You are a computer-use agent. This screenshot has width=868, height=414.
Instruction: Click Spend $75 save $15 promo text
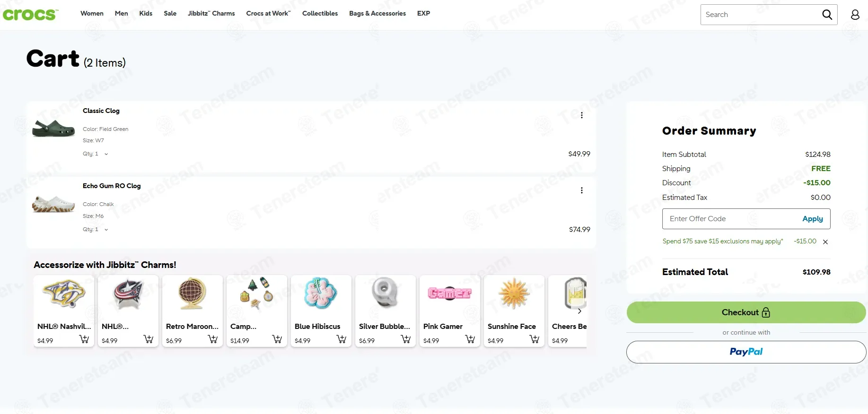tap(722, 241)
